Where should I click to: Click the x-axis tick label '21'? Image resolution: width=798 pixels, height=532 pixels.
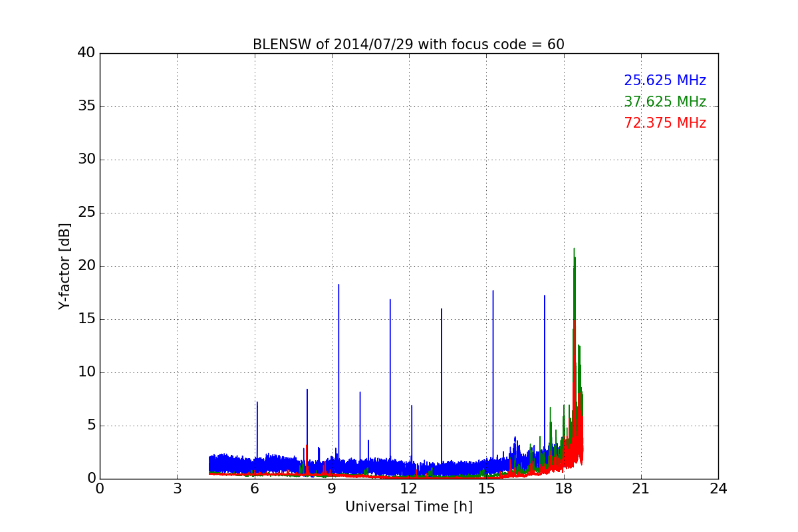coord(641,489)
